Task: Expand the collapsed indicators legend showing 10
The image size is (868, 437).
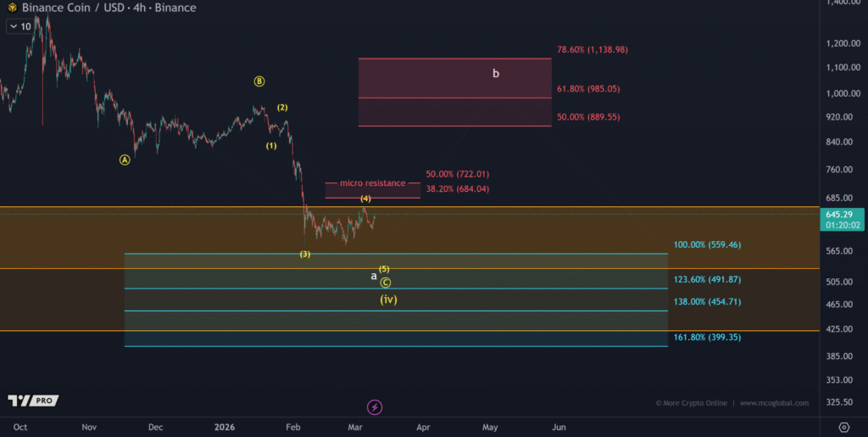Action: click(x=20, y=26)
